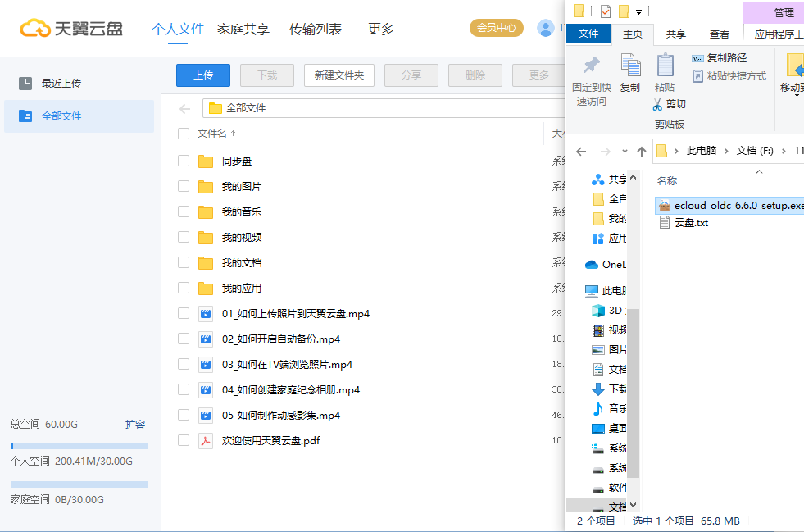This screenshot has width=804, height=532.
Task: Click the user avatar icon
Action: click(x=547, y=27)
